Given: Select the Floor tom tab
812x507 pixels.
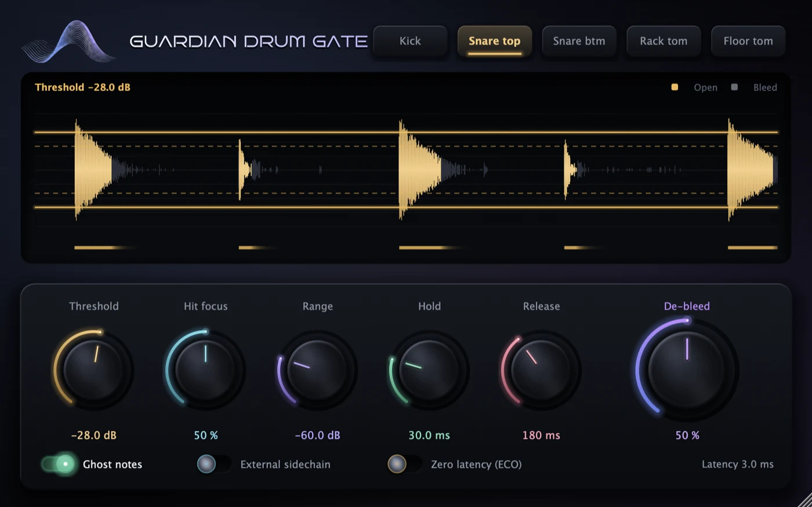Looking at the screenshot, I should pyautogui.click(x=748, y=41).
